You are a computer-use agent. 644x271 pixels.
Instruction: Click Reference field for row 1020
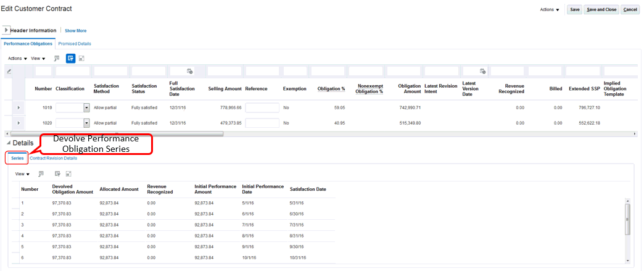tap(262, 123)
